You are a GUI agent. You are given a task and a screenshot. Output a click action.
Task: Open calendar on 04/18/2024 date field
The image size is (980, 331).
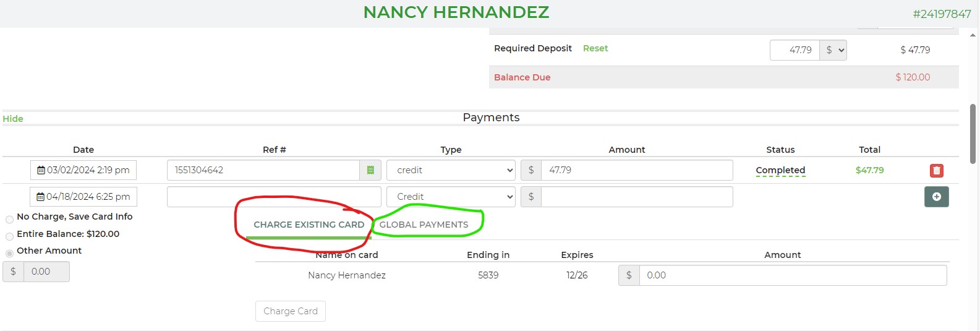[41, 197]
